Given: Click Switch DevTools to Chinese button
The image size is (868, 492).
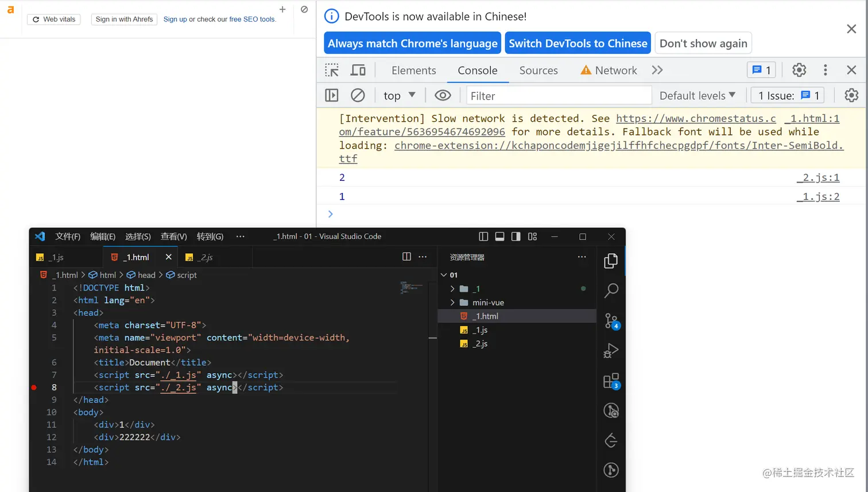Looking at the screenshot, I should 578,43.
